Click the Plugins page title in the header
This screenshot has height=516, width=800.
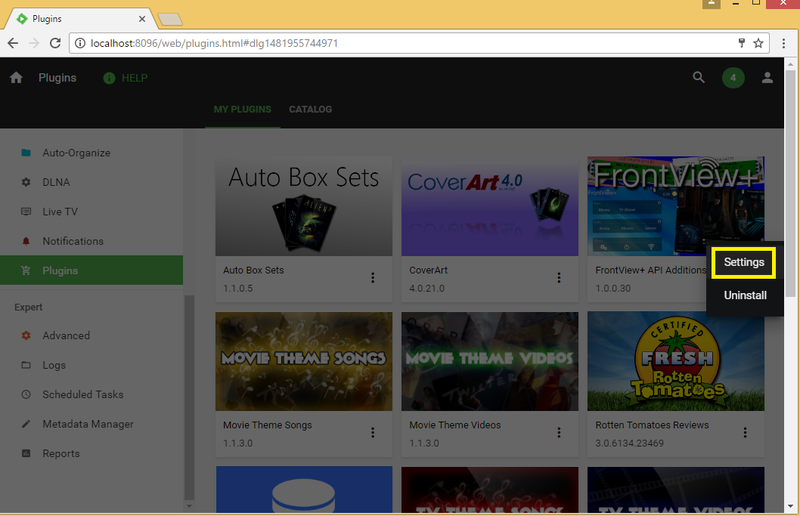[58, 78]
